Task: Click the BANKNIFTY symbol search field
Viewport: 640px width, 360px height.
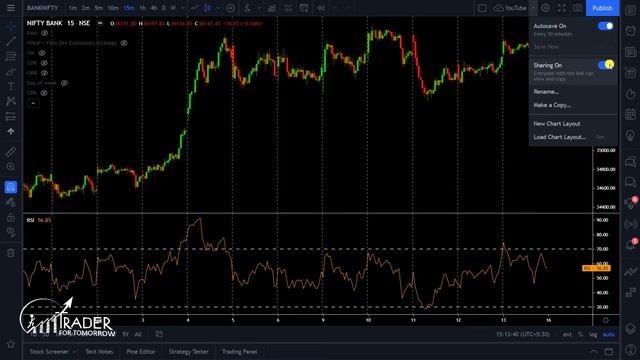Action: (42, 8)
